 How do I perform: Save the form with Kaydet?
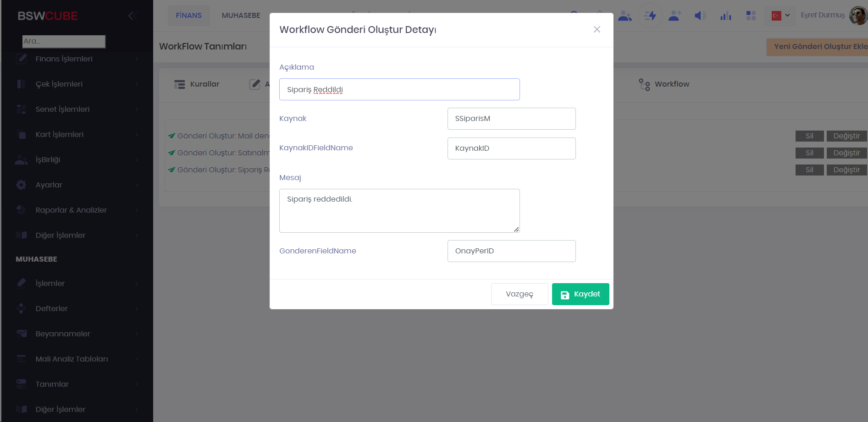point(580,294)
